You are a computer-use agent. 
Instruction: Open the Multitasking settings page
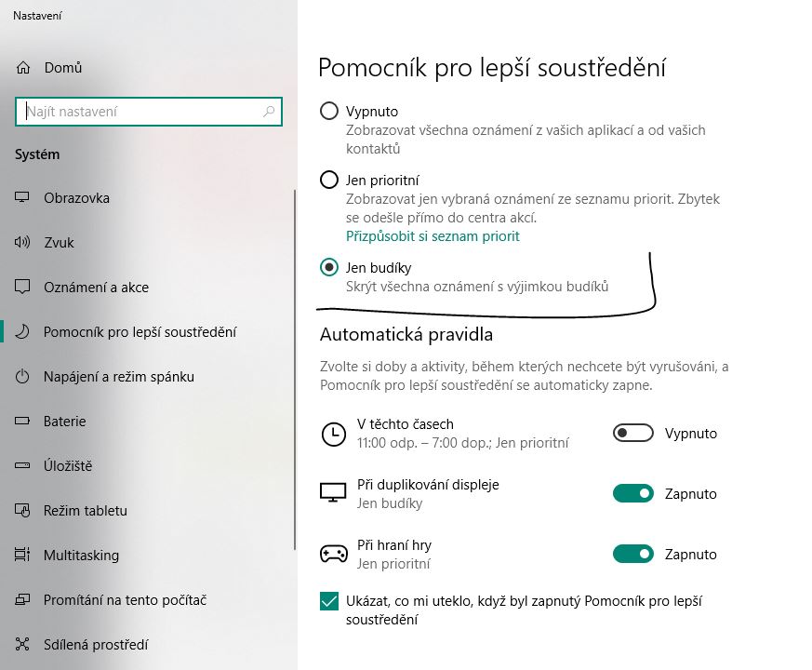coord(81,556)
